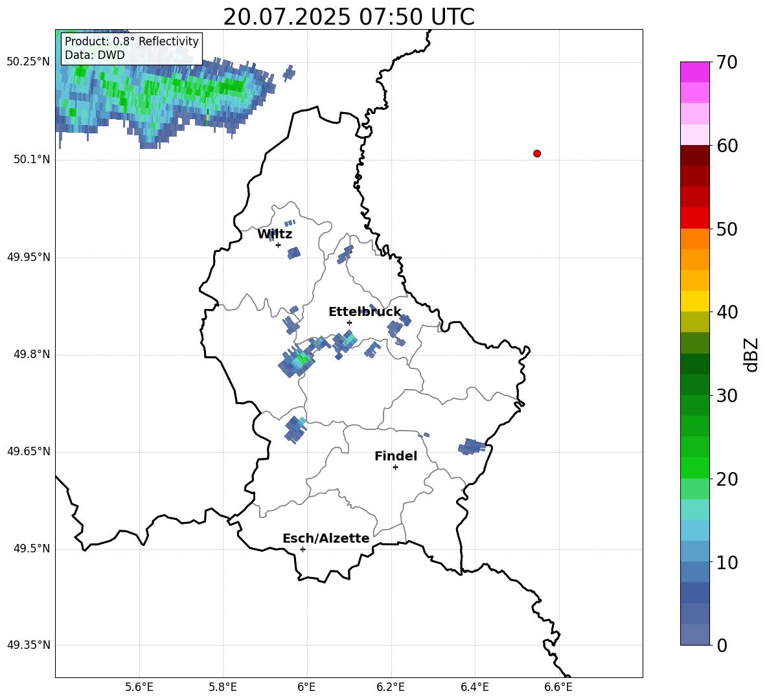Screen dimensions: 767x700
Task: Click the orange colorbar segment below 50
Action: [x=695, y=239]
